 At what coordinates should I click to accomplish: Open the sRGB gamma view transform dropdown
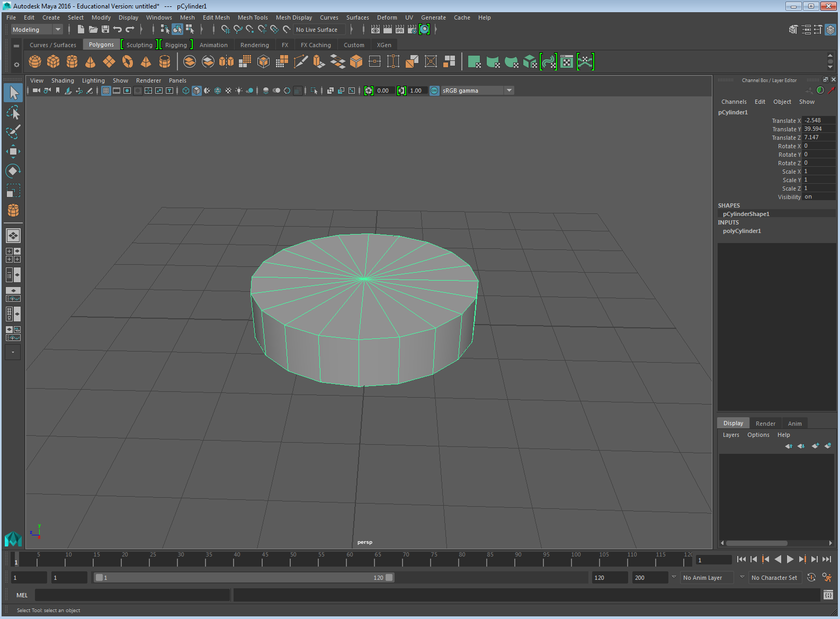[x=477, y=91]
